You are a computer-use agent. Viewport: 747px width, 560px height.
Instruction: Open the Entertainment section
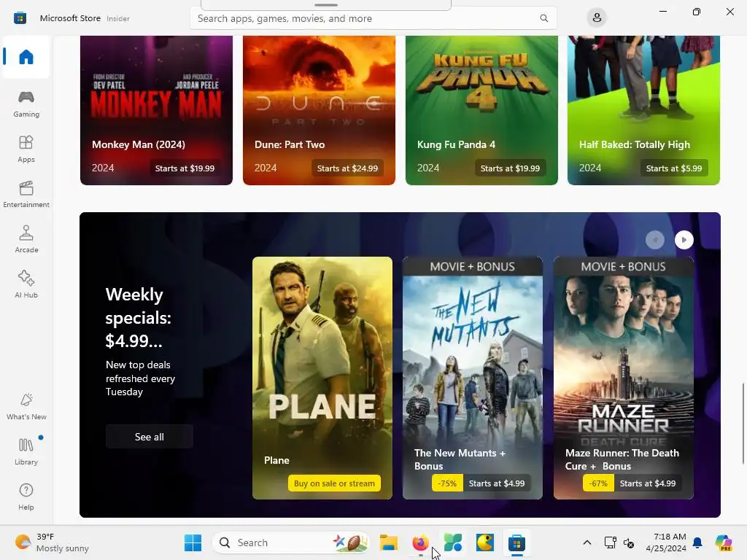coord(26,194)
